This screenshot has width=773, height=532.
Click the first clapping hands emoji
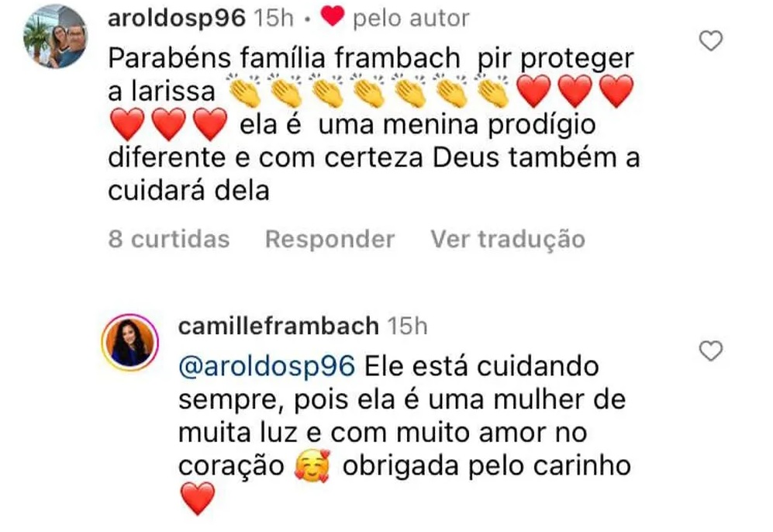click(245, 91)
